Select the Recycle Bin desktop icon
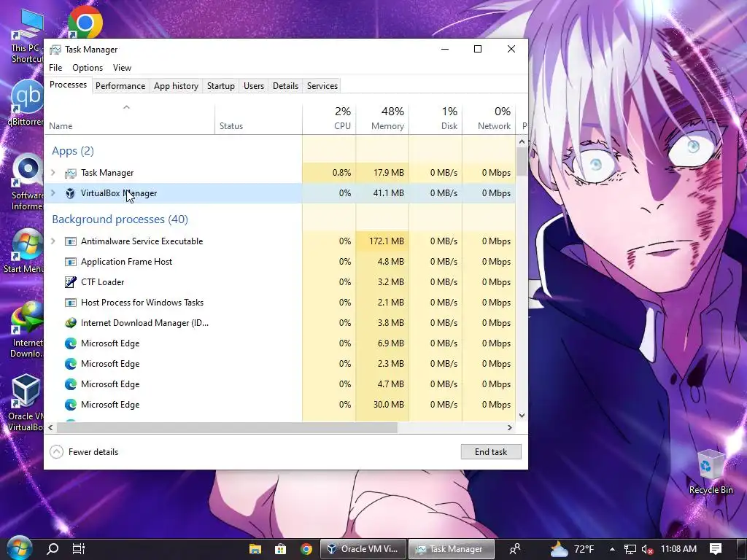 click(711, 472)
